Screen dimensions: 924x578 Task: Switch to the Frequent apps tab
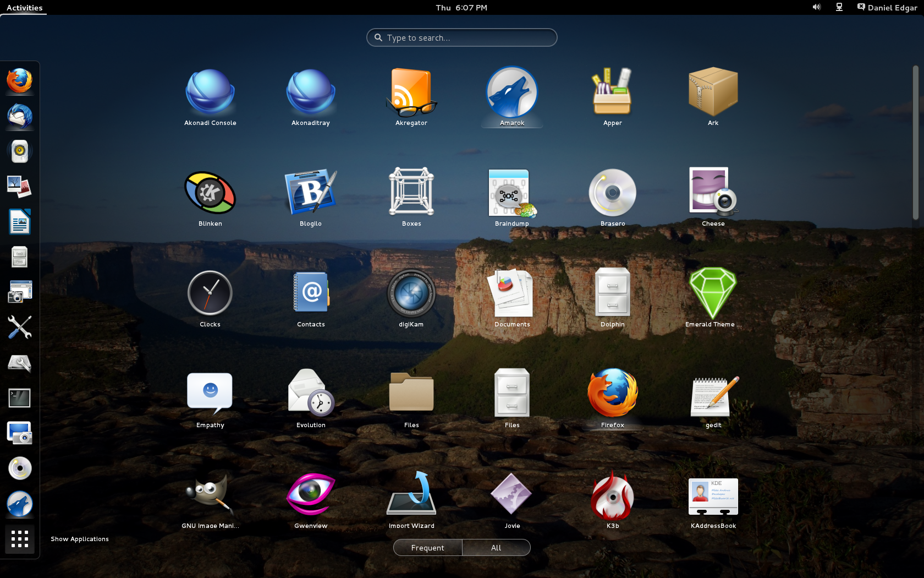428,548
